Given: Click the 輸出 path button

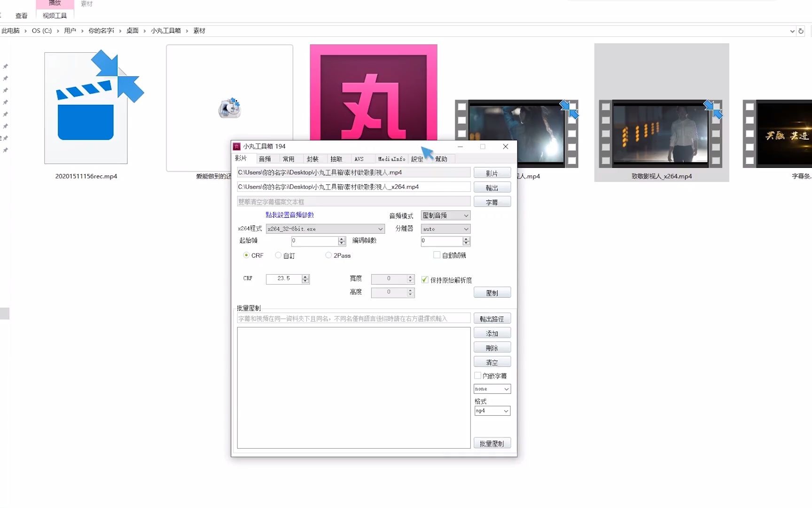Looking at the screenshot, I should pos(492,188).
